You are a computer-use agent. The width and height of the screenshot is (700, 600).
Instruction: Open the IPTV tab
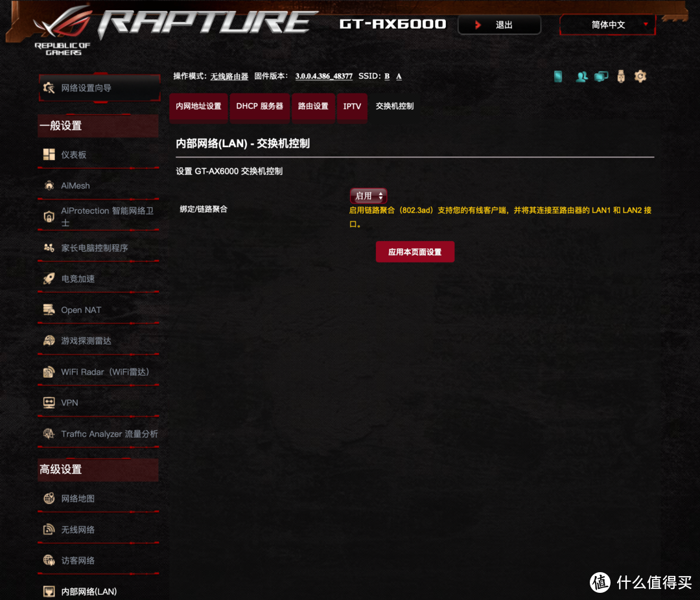pyautogui.click(x=352, y=106)
